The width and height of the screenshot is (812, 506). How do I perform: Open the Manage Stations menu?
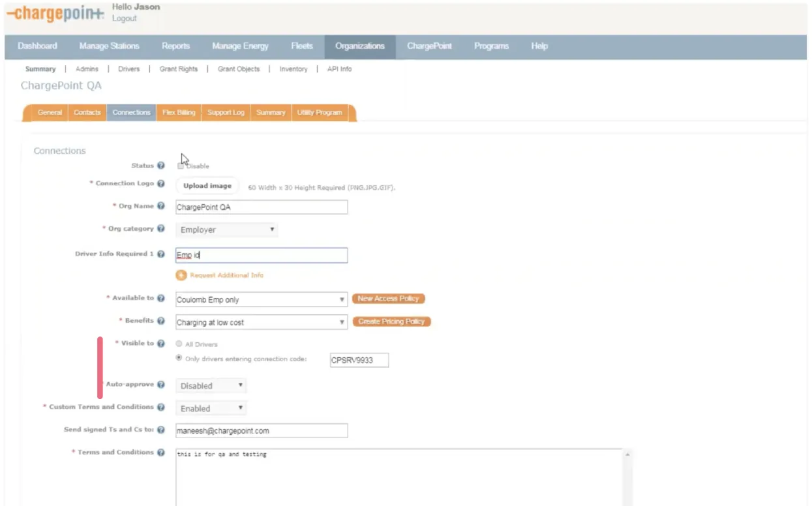[109, 46]
